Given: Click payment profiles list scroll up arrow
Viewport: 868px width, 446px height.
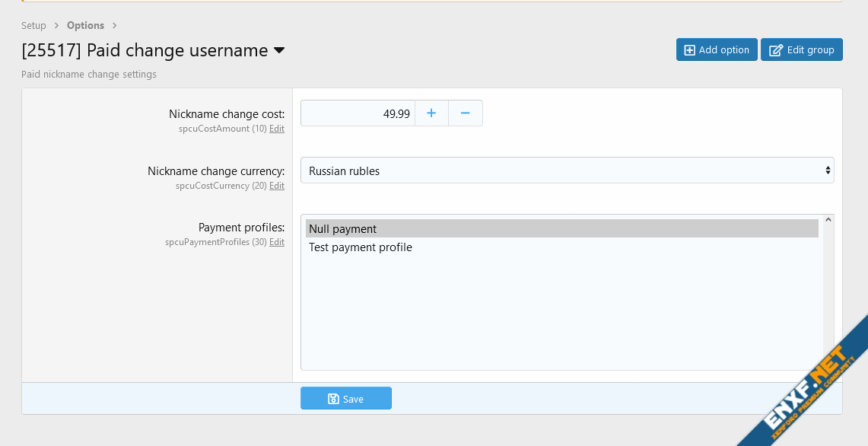Looking at the screenshot, I should pos(828,221).
